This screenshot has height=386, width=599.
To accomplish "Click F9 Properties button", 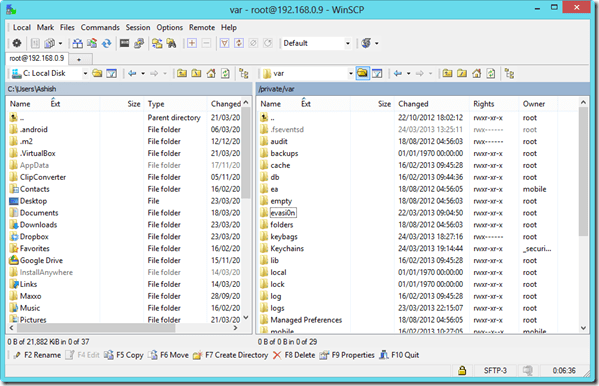I will [347, 355].
